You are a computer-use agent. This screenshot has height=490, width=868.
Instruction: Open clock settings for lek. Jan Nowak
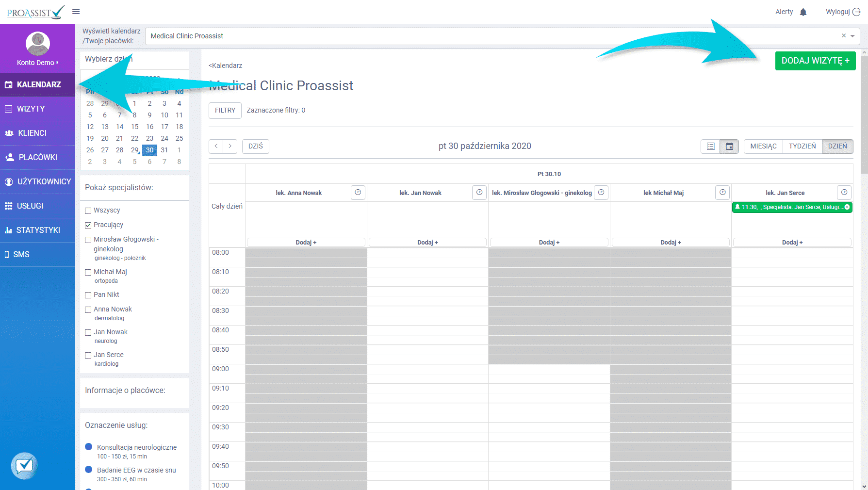(479, 193)
